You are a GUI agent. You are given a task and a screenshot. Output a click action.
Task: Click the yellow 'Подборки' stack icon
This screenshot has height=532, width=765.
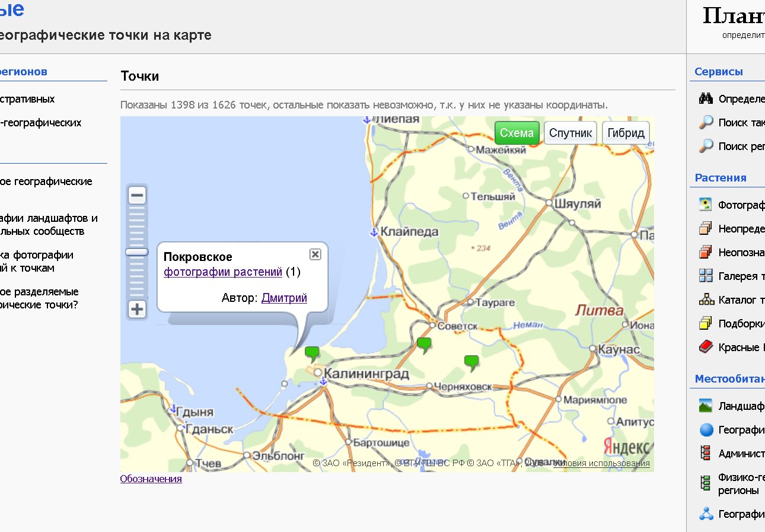coord(706,323)
